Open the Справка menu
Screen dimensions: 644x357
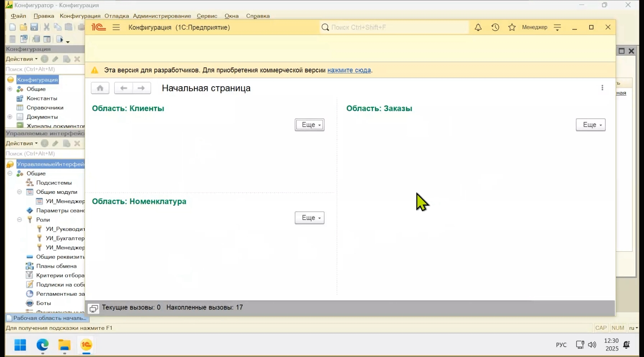point(258,16)
